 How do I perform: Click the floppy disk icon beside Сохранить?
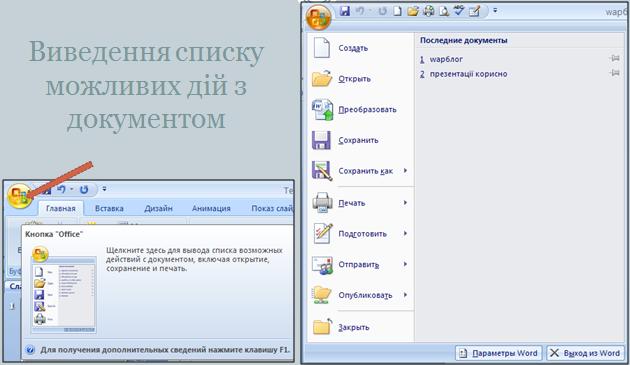pos(321,140)
